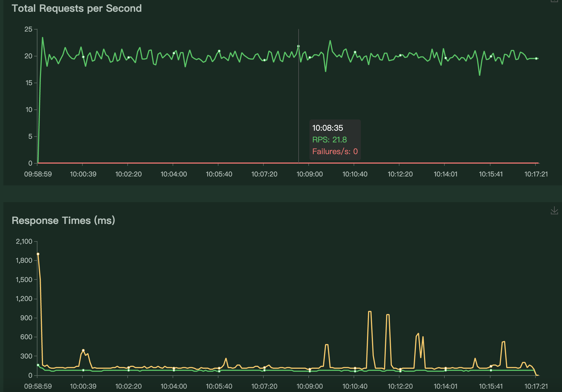The image size is (562, 392).
Task: Click the 1,800 label on Response Times y-axis
Action: pos(24,260)
